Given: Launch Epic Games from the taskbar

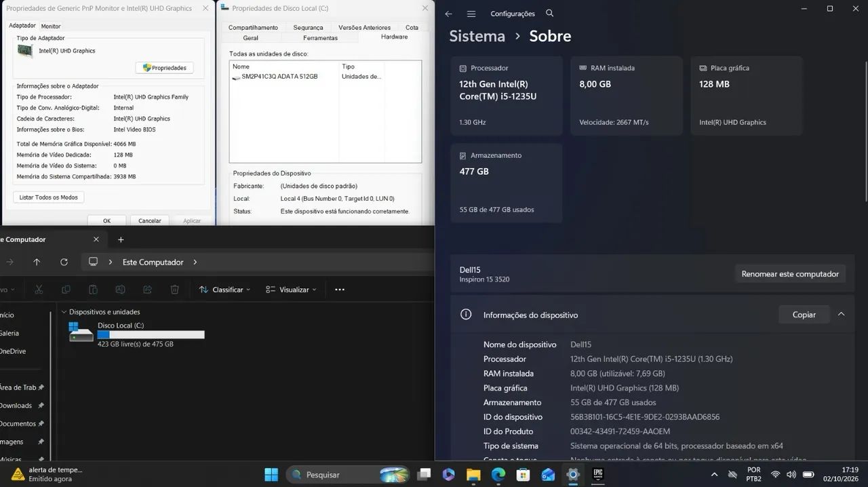Looking at the screenshot, I should (598, 474).
